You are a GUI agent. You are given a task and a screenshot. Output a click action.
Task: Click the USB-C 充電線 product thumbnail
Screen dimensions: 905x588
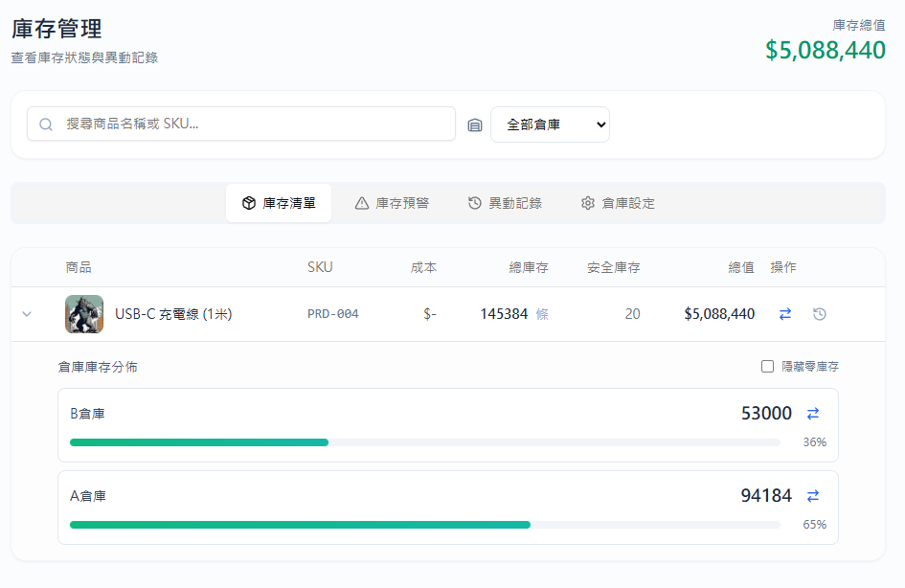click(84, 314)
